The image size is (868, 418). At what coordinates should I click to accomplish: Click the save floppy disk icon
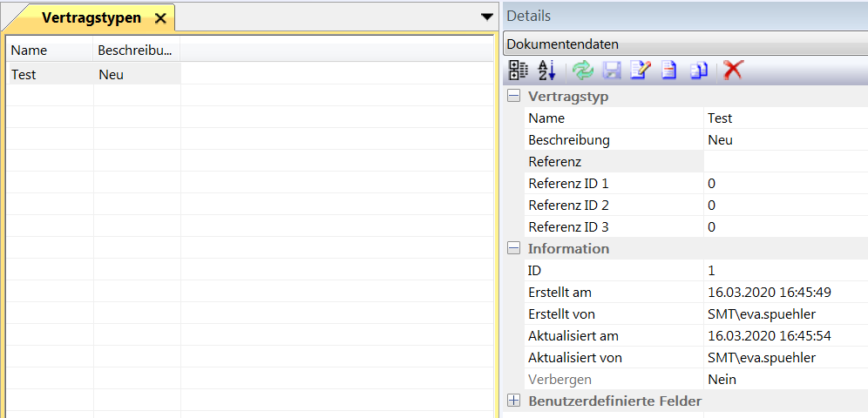coord(612,71)
